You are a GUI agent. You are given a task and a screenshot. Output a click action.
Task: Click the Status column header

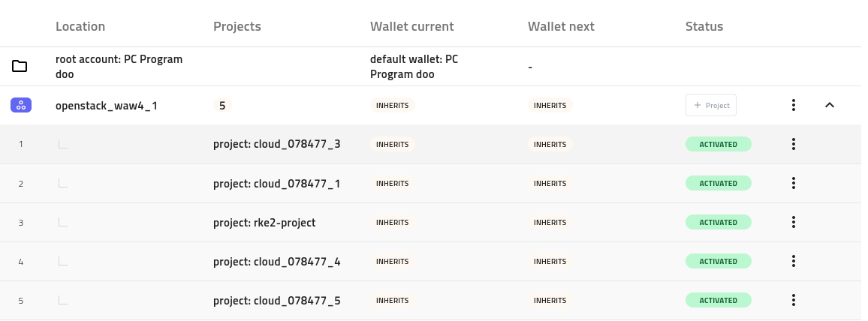click(704, 26)
